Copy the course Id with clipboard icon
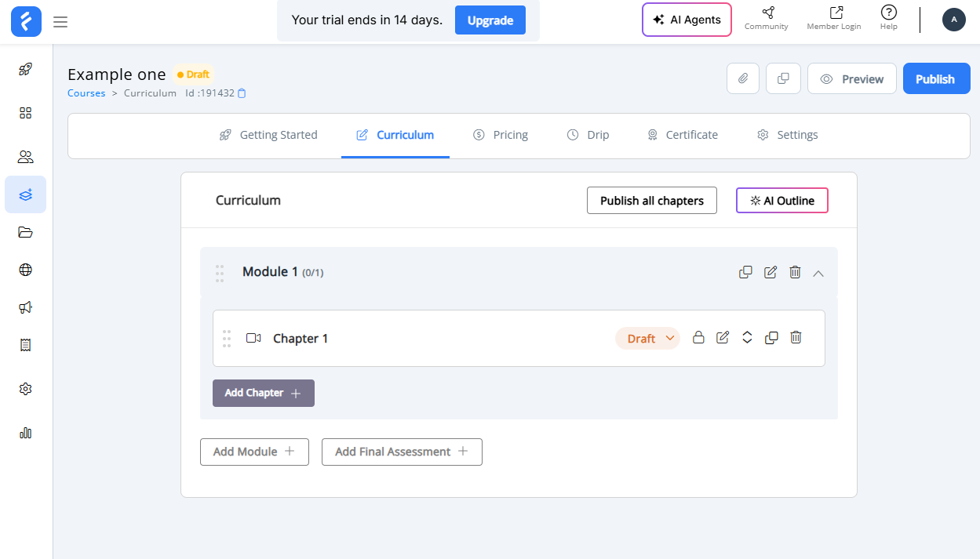The image size is (980, 559). [242, 93]
